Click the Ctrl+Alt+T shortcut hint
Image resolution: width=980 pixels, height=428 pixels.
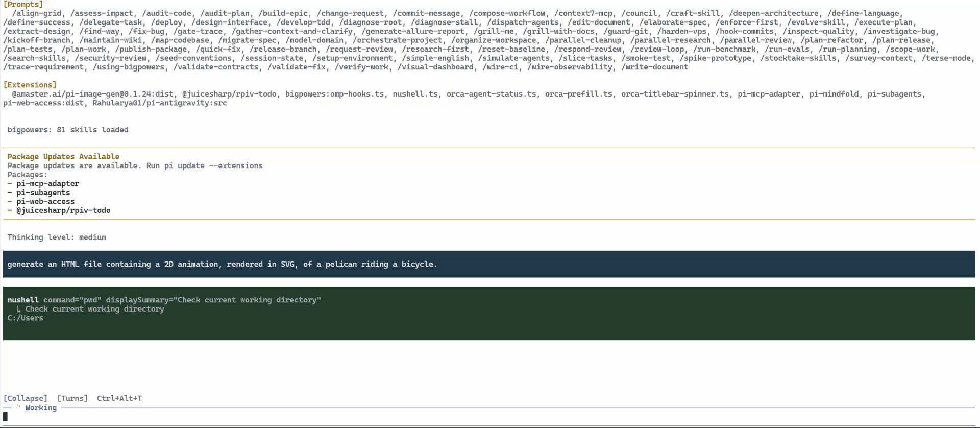[x=119, y=398]
